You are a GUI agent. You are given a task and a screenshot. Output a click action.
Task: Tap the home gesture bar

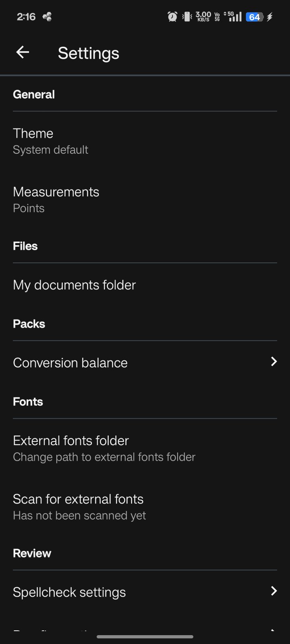coord(145,637)
